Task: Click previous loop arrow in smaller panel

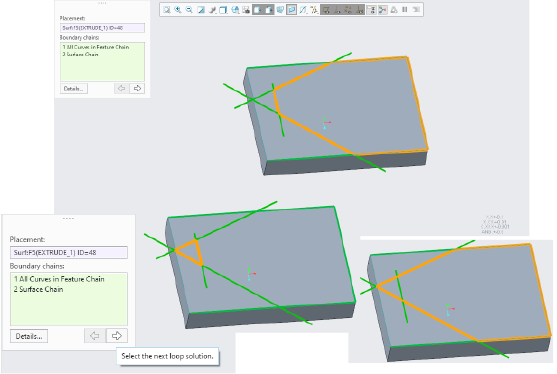Action: (x=121, y=88)
